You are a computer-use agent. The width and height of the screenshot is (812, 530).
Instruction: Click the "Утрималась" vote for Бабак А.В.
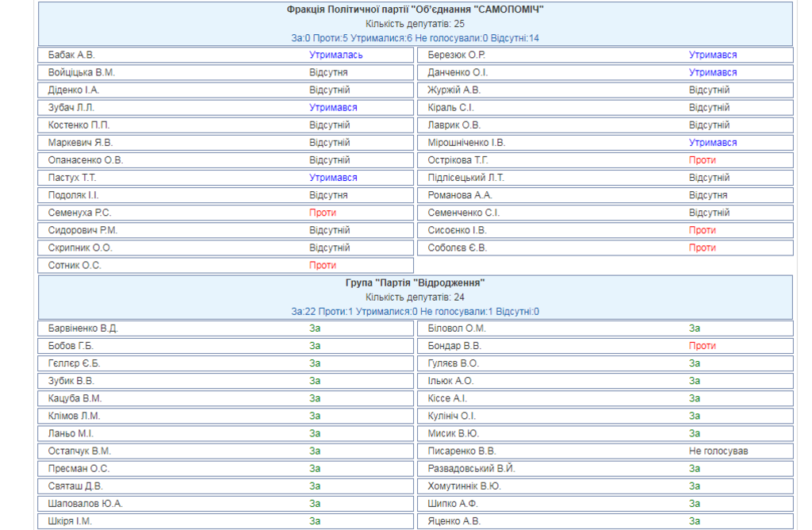[x=335, y=55]
